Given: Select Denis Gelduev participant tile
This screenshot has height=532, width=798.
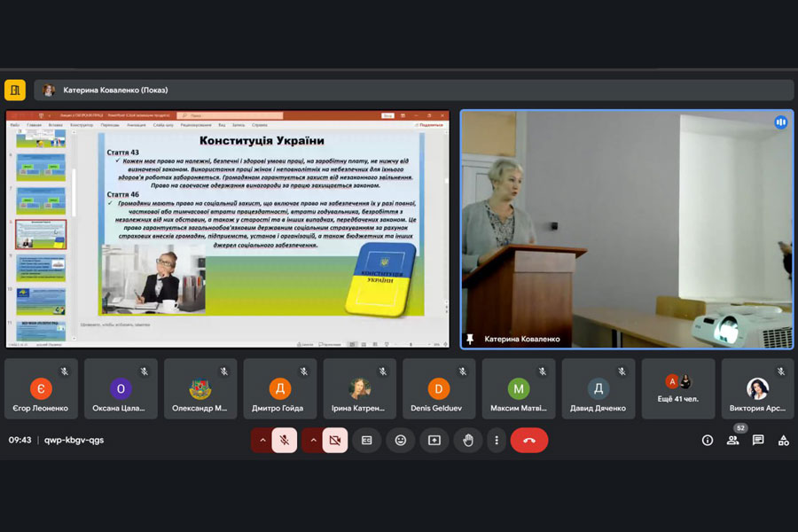Looking at the screenshot, I should coord(439,388).
